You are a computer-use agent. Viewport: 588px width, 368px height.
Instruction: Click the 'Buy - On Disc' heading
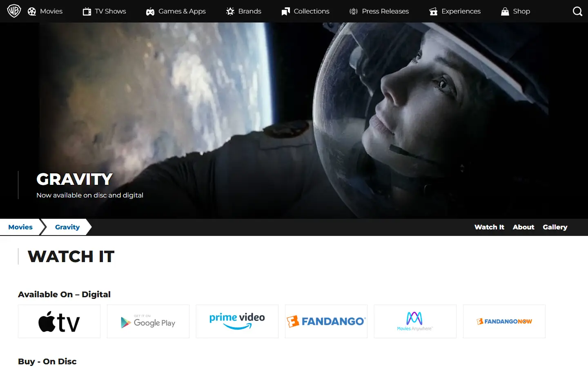pos(47,361)
